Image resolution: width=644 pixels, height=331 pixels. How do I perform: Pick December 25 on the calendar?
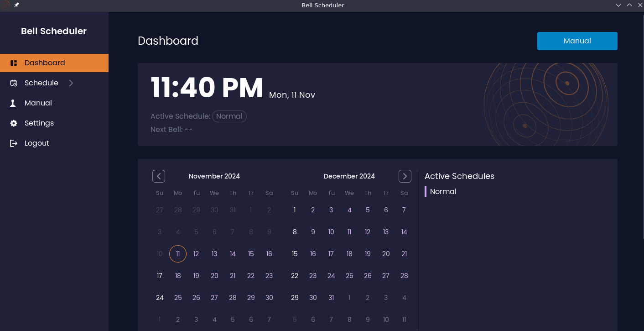click(x=349, y=276)
